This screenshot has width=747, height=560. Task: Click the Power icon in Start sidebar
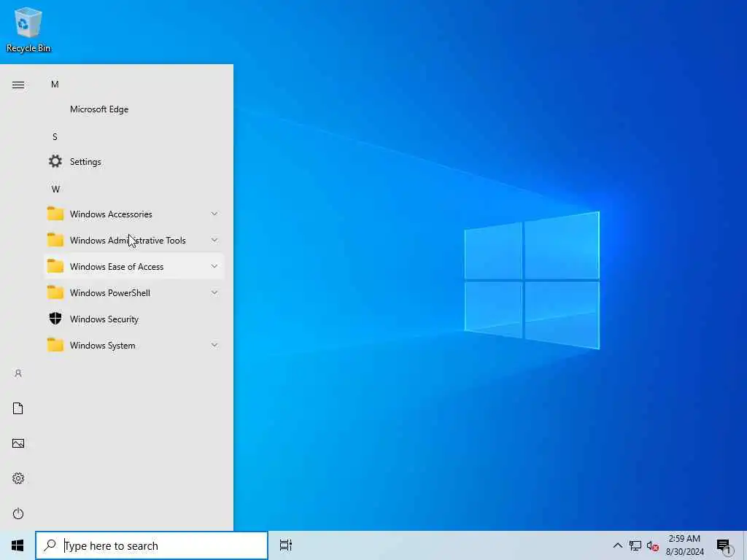coord(18,513)
